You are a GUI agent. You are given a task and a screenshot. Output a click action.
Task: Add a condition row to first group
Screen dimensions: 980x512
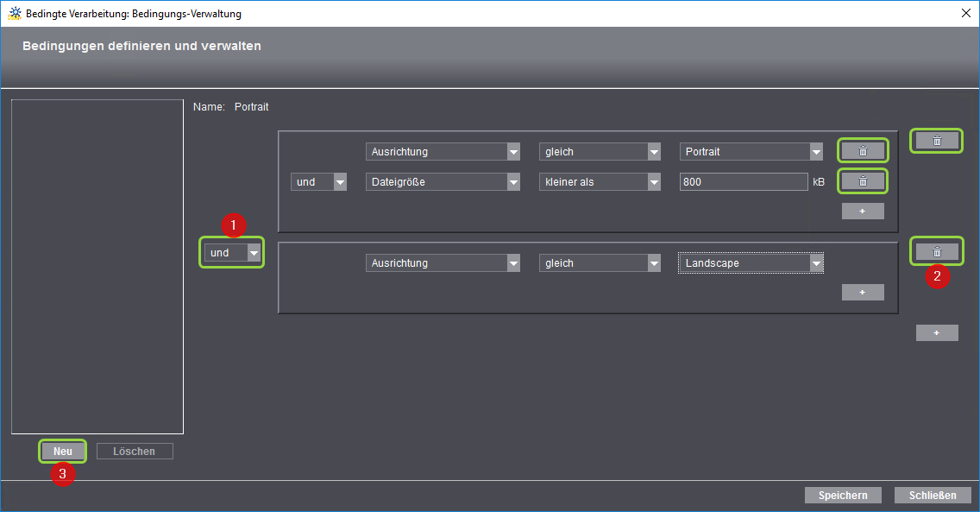863,212
